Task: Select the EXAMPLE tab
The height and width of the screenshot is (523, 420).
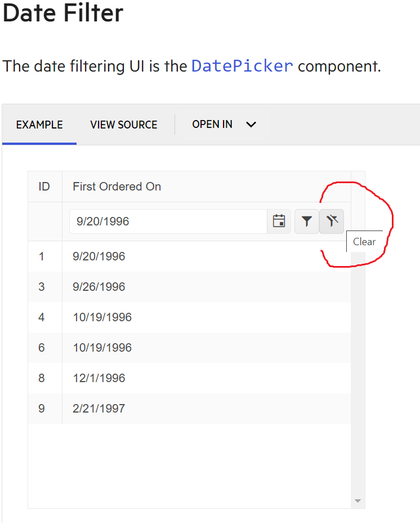Action: point(39,125)
